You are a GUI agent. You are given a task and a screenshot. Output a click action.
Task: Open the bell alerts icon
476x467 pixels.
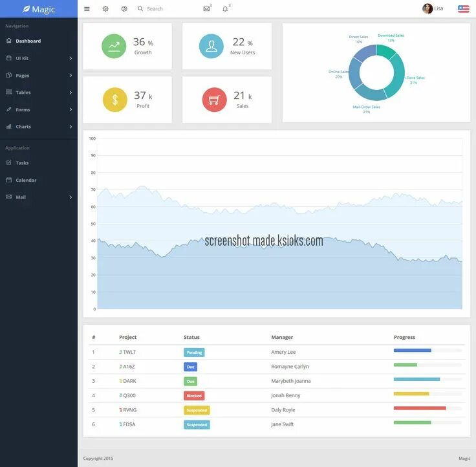point(225,9)
